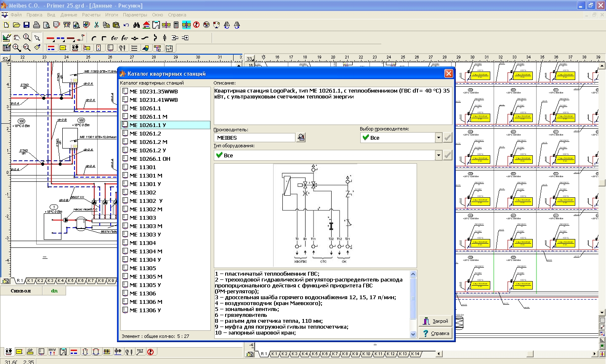Select the hand pan tool
Screen dimensions: 606x364
click(x=17, y=38)
